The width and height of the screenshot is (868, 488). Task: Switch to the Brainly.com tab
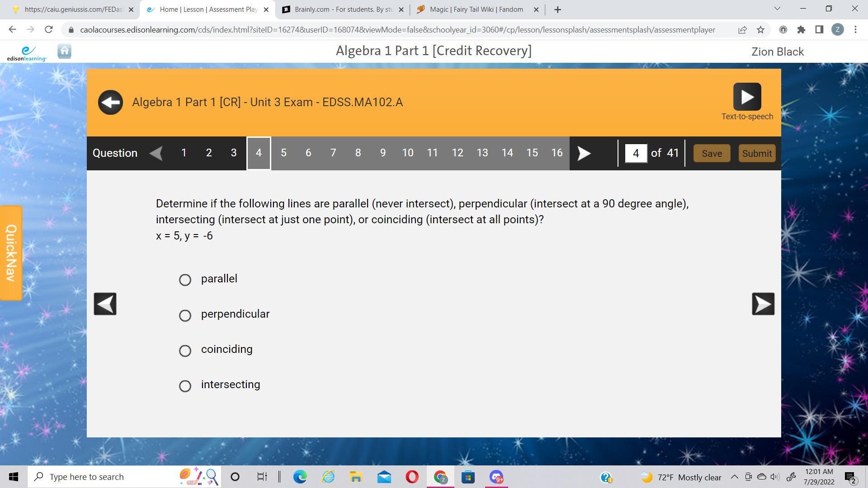coord(341,9)
